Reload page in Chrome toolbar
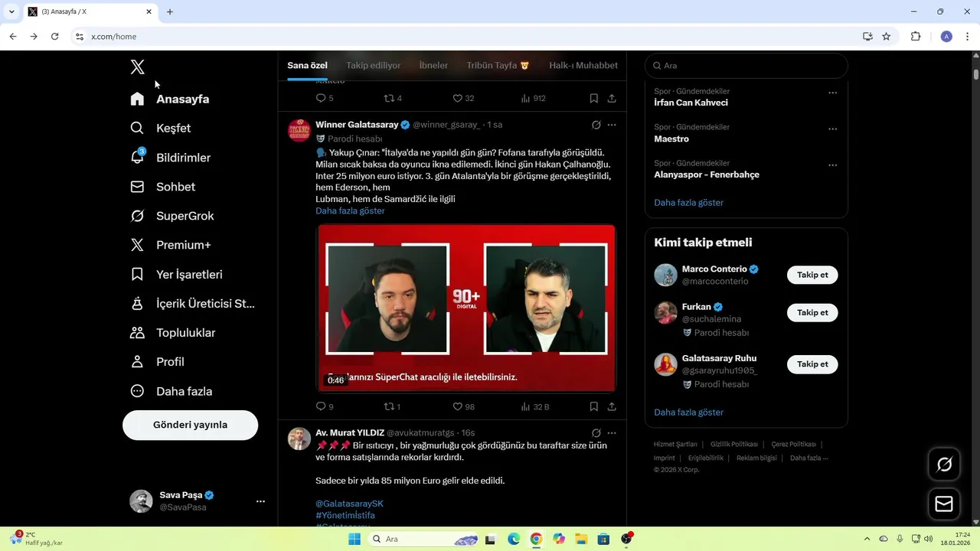 (x=54, y=36)
